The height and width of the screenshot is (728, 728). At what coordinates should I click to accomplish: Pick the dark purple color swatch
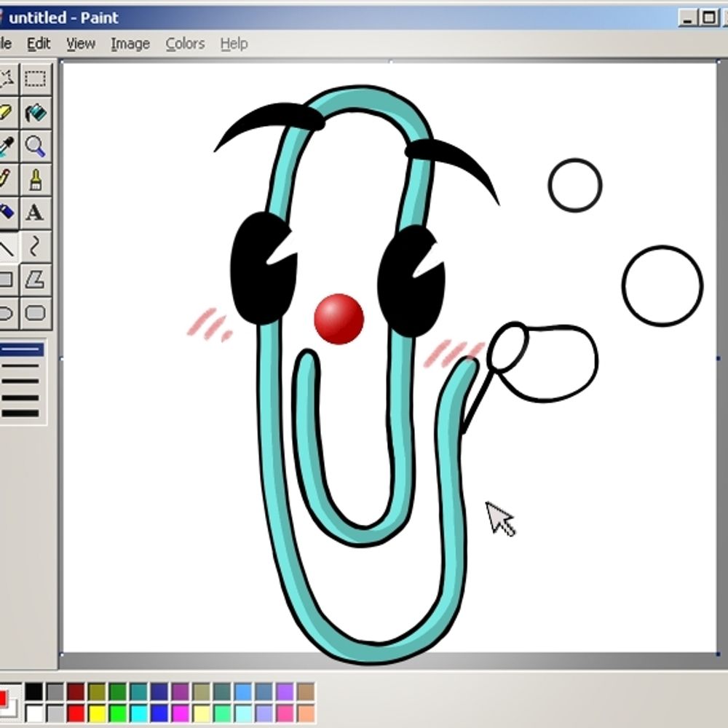click(x=180, y=692)
